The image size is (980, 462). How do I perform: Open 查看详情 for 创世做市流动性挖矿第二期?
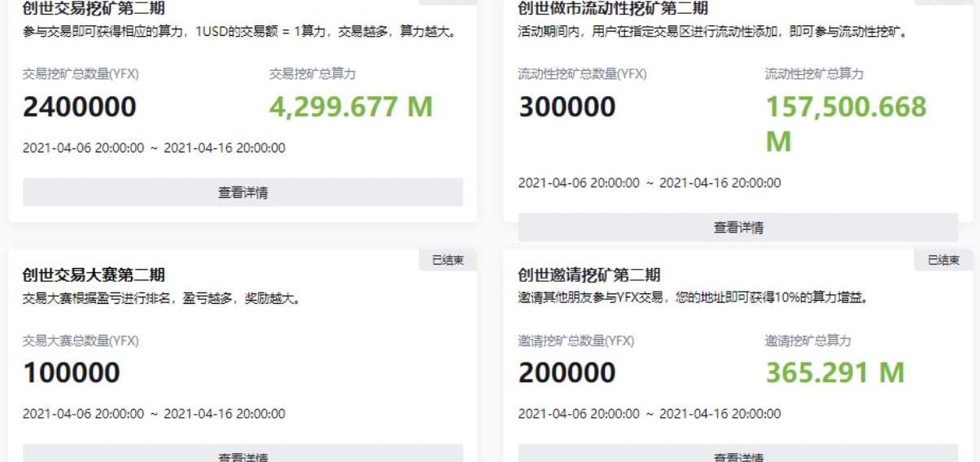click(738, 228)
